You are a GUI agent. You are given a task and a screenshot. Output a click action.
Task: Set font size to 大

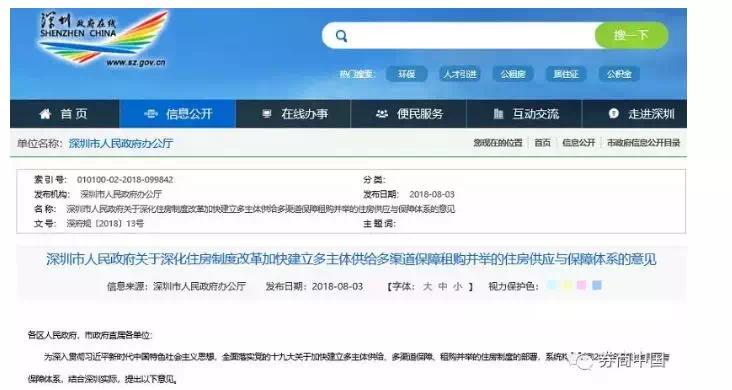tap(427, 286)
